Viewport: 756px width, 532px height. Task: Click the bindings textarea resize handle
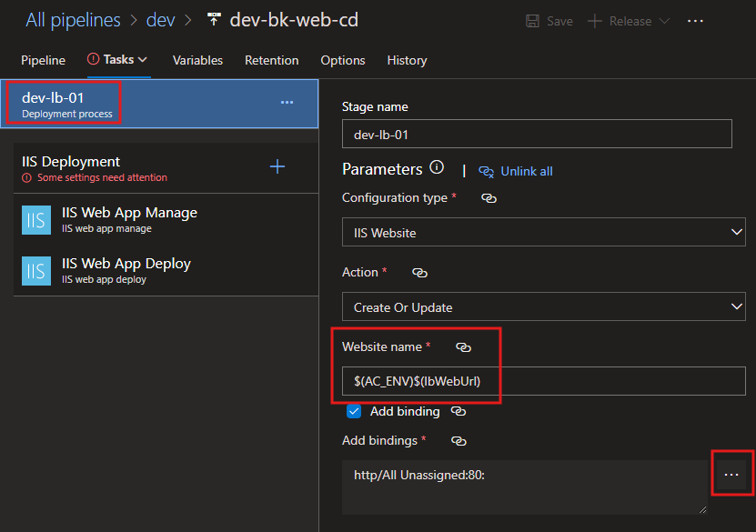coord(702,510)
